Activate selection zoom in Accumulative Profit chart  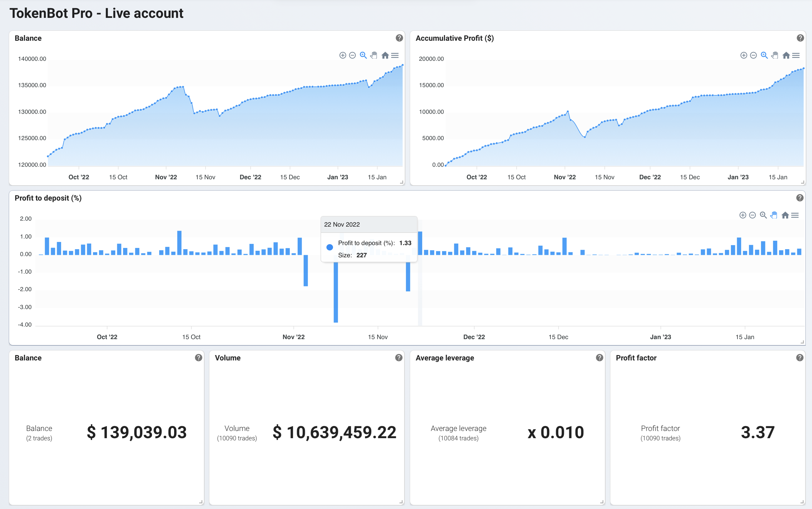click(764, 55)
